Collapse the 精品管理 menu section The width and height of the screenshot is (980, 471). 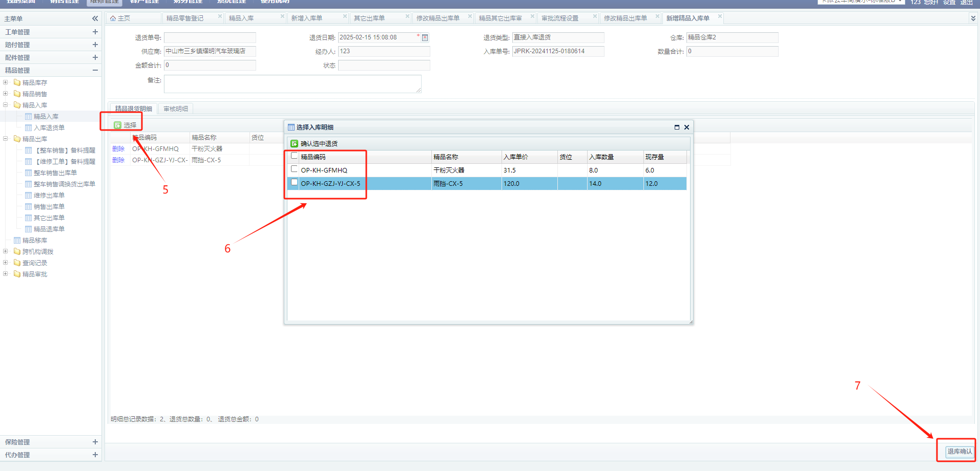95,70
